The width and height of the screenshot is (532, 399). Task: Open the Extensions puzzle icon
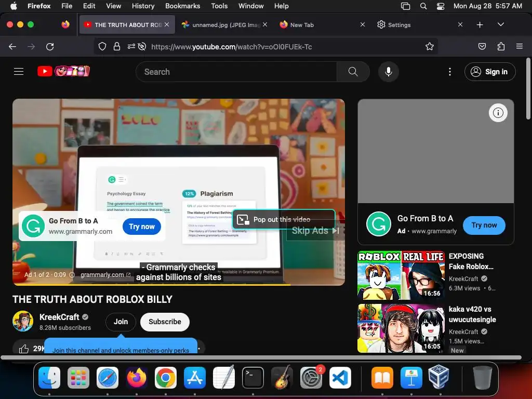(x=501, y=46)
